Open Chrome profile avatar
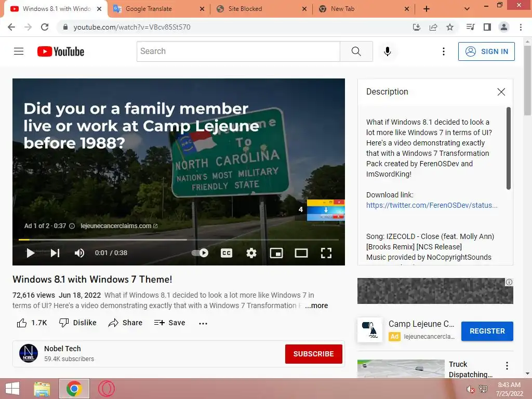This screenshot has height=399, width=532. coord(504,27)
